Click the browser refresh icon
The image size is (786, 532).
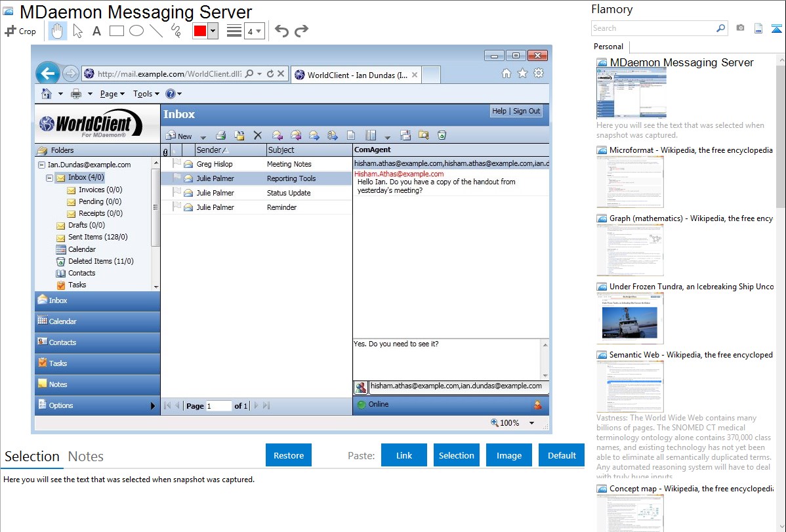click(270, 73)
